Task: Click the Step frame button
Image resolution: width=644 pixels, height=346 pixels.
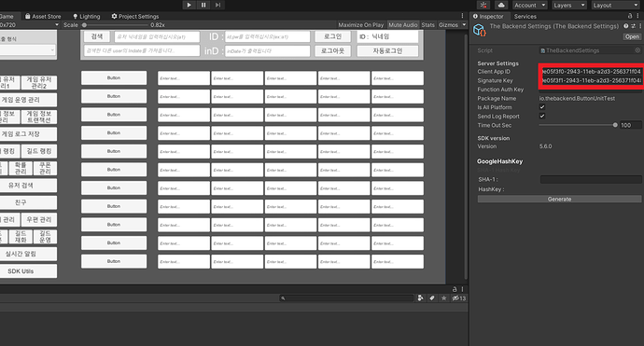Action: coord(217,5)
